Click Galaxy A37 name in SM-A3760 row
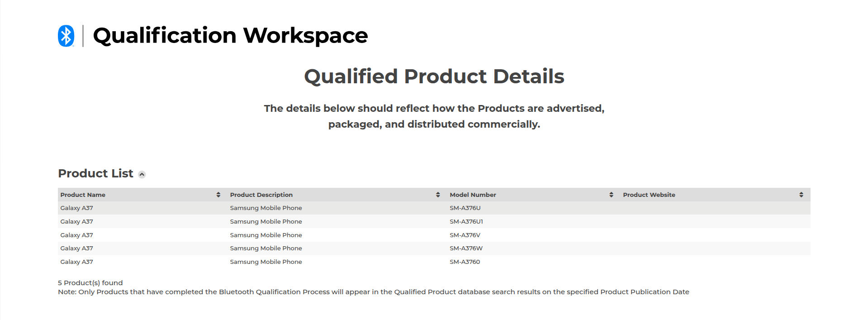 pyautogui.click(x=76, y=262)
